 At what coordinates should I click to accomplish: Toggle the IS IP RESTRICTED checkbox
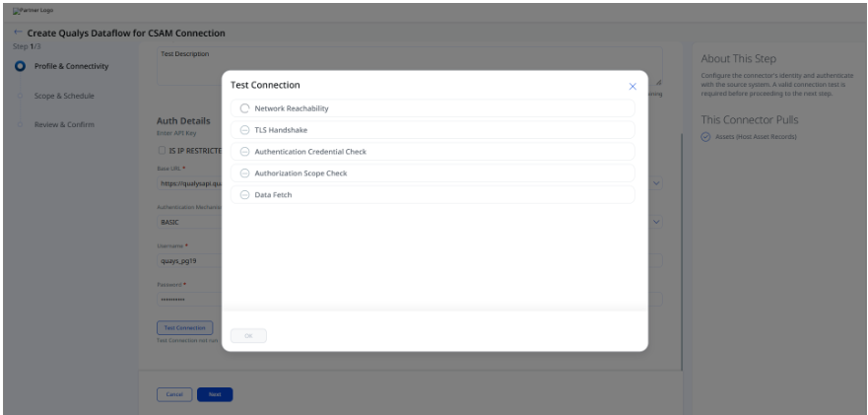coord(162,150)
